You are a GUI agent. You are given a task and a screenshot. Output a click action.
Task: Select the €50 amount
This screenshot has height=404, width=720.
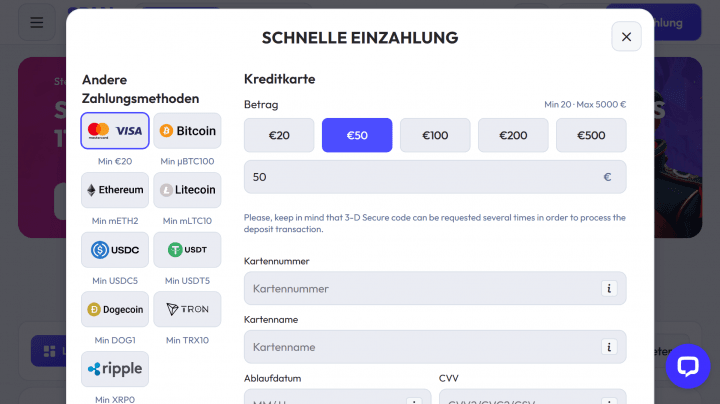[x=357, y=135]
